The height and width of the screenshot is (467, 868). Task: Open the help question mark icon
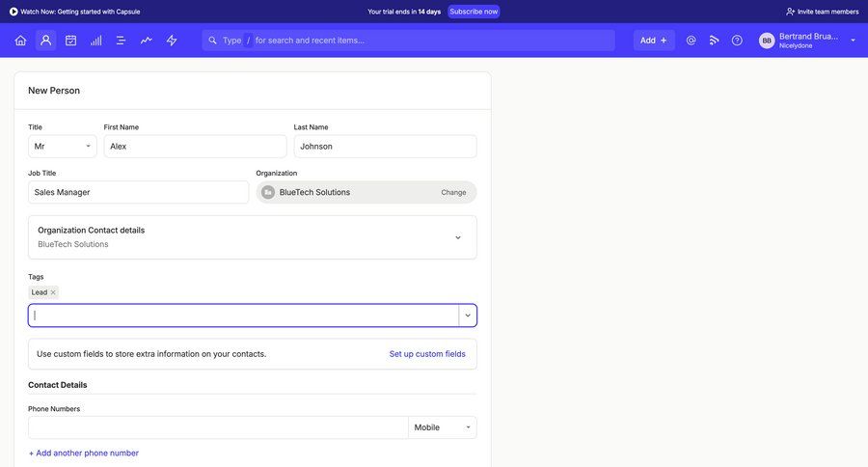737,41
